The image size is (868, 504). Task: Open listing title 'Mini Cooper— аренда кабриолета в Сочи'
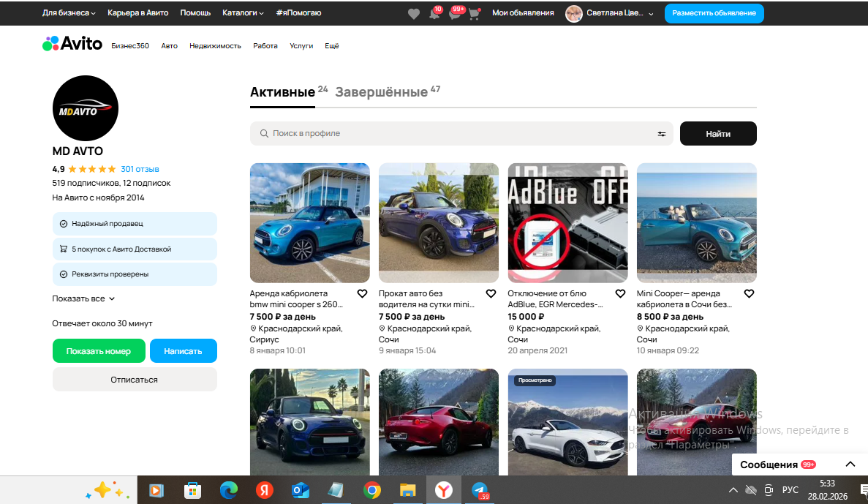tap(684, 299)
